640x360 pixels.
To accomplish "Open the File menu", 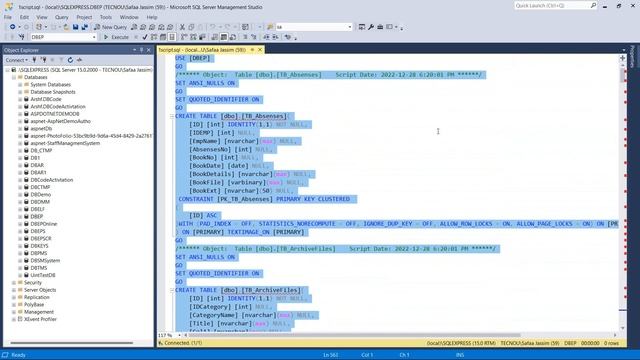I will [x=8, y=17].
